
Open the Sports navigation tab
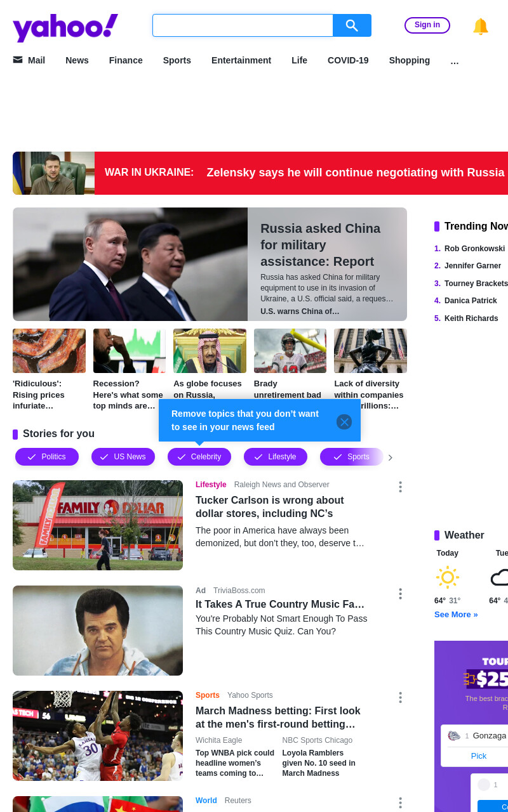pyautogui.click(x=177, y=60)
